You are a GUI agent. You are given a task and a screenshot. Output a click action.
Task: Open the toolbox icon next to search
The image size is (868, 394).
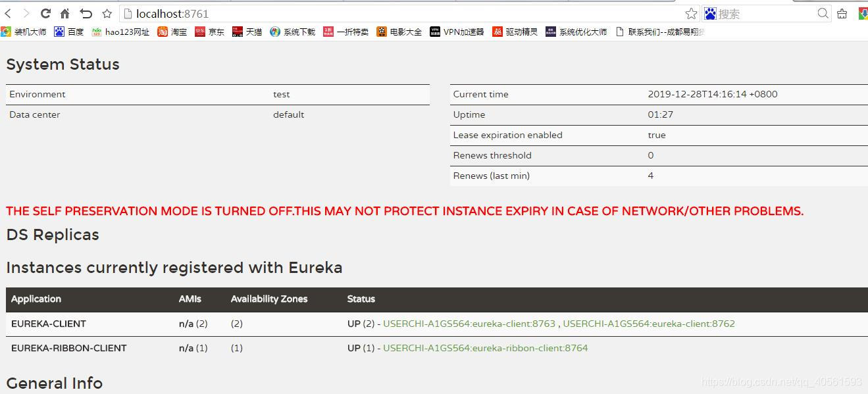click(x=842, y=13)
